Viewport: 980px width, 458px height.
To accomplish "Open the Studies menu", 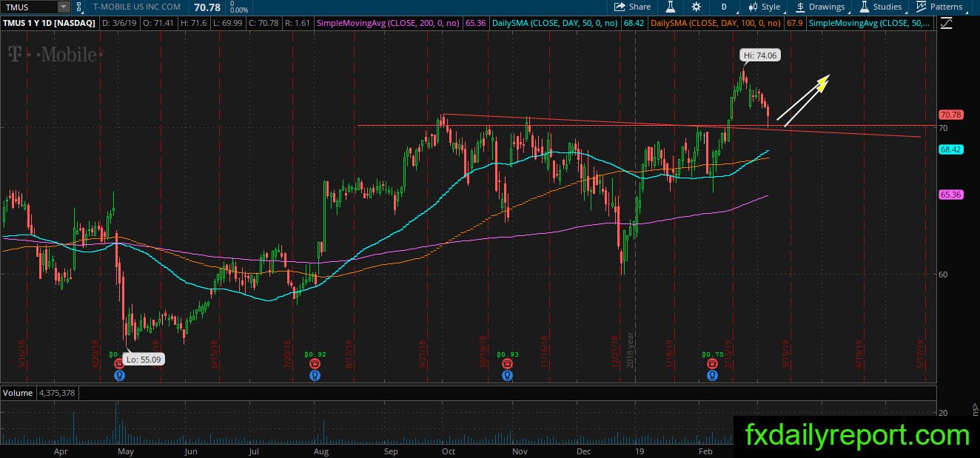I will (880, 7).
